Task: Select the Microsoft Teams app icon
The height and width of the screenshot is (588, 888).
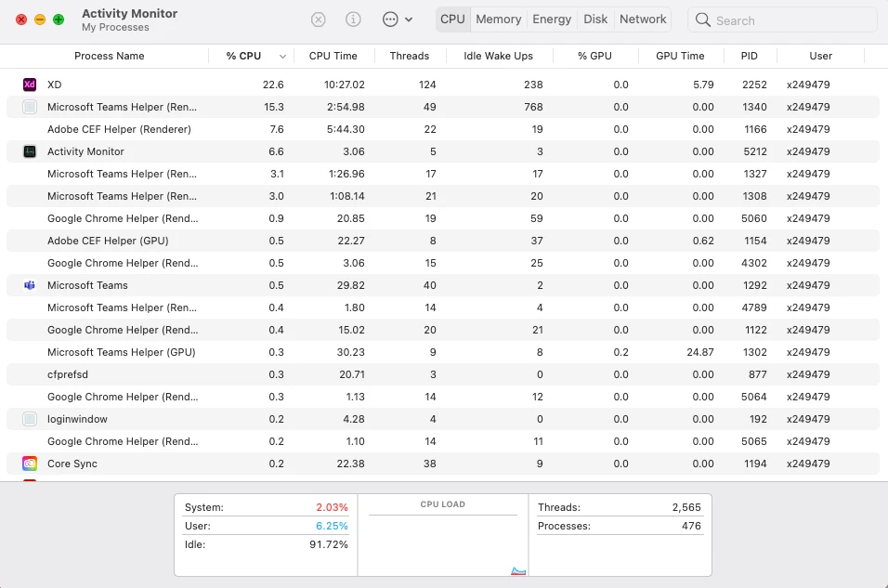Action: click(x=30, y=285)
